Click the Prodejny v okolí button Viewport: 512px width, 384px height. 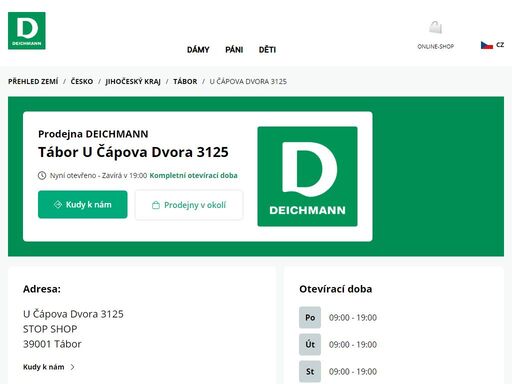coord(189,205)
